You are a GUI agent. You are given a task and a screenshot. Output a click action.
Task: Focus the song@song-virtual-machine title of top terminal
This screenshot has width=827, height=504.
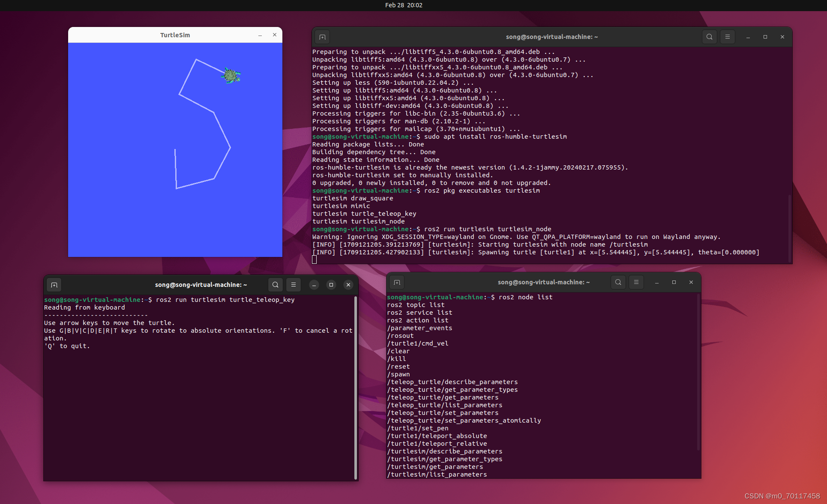[551, 37]
